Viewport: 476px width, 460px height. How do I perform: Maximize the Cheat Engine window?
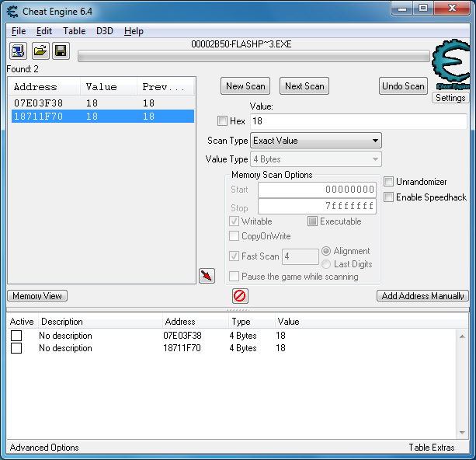[423, 9]
